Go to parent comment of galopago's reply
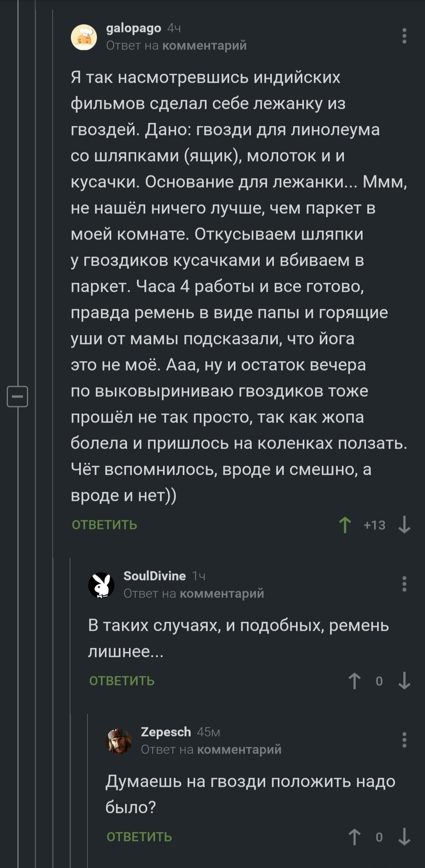The height and width of the screenshot is (868, 425). (205, 46)
